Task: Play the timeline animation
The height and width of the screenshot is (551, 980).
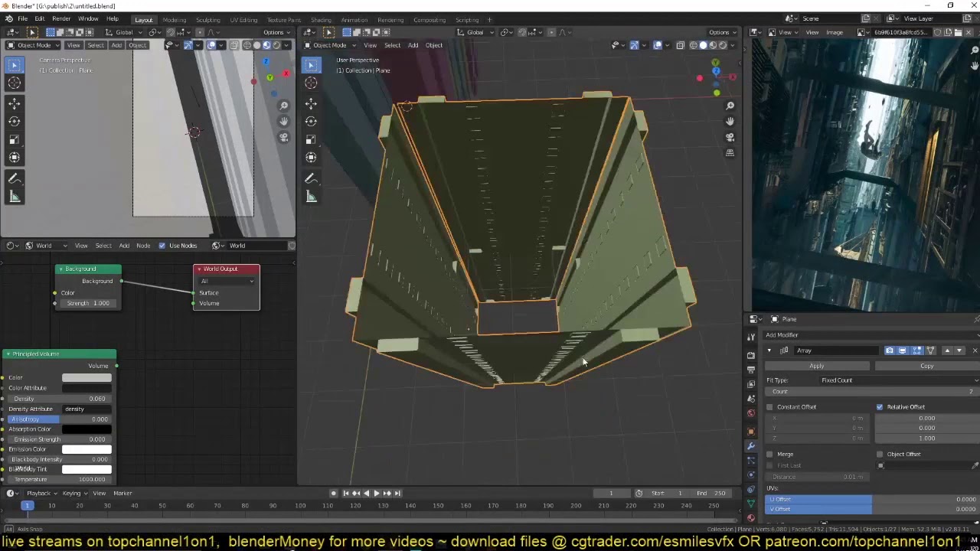Action: pyautogui.click(x=376, y=494)
